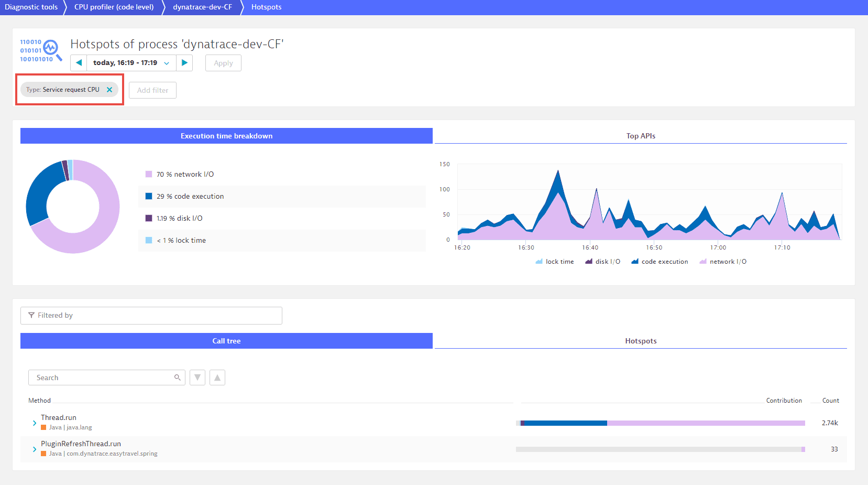Click the PluginRefreshThread.run contribution bar

(661, 449)
